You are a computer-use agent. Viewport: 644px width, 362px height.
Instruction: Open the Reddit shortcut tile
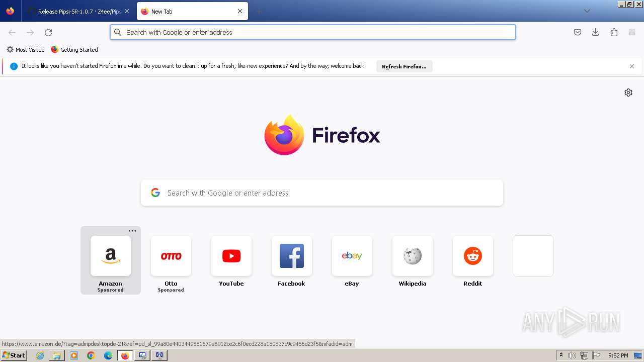point(473,256)
